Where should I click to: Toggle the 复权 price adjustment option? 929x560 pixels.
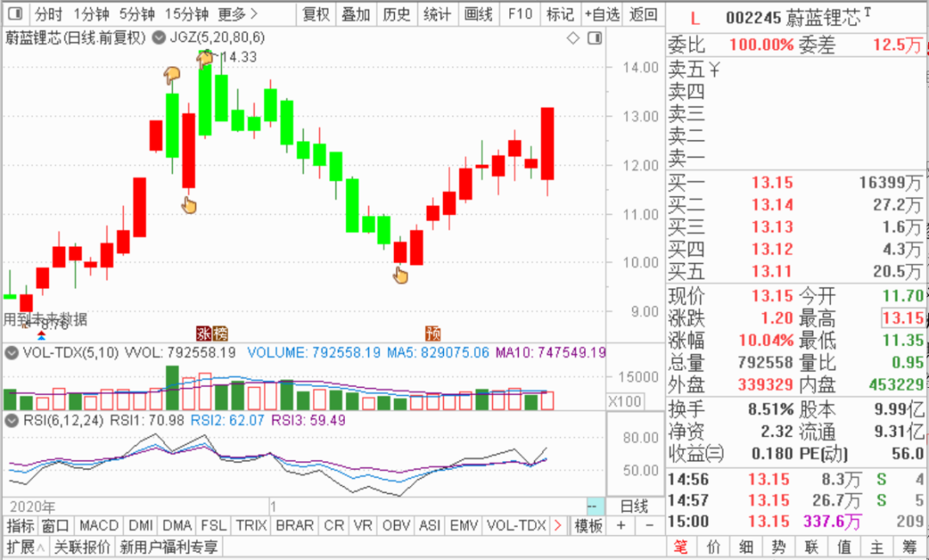pos(316,14)
